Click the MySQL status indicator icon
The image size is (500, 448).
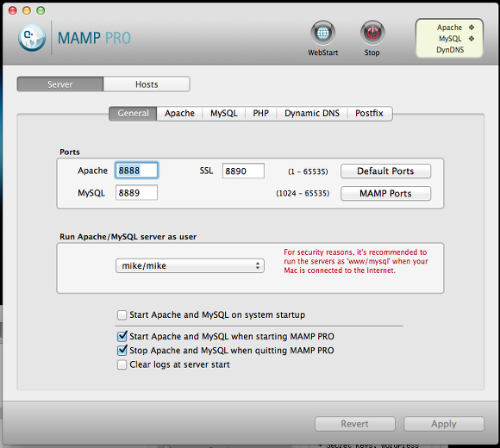coord(472,39)
